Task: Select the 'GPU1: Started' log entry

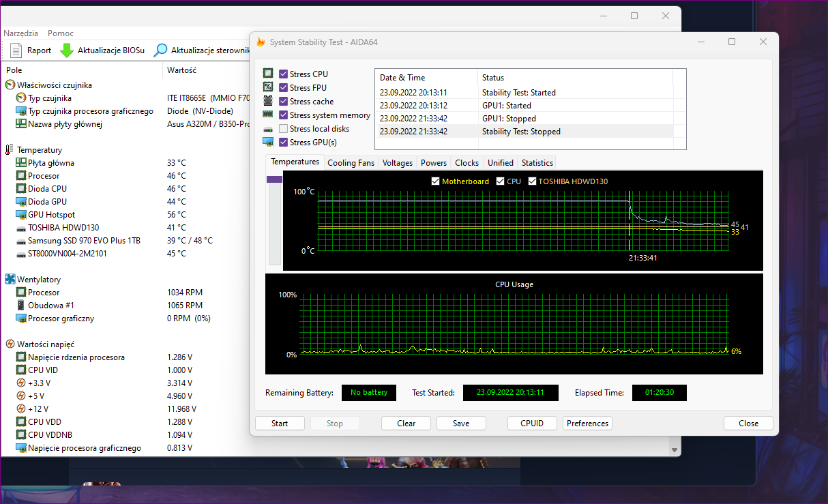Action: click(x=524, y=106)
